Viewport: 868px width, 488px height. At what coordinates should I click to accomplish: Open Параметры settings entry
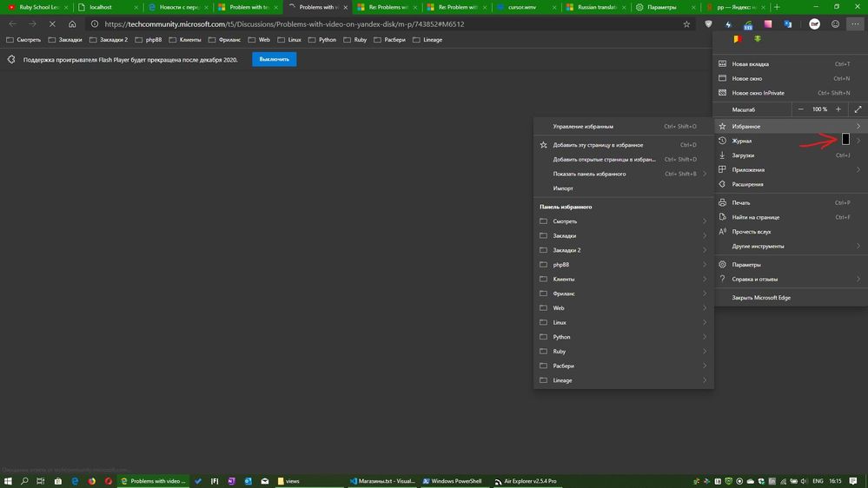tap(790, 265)
